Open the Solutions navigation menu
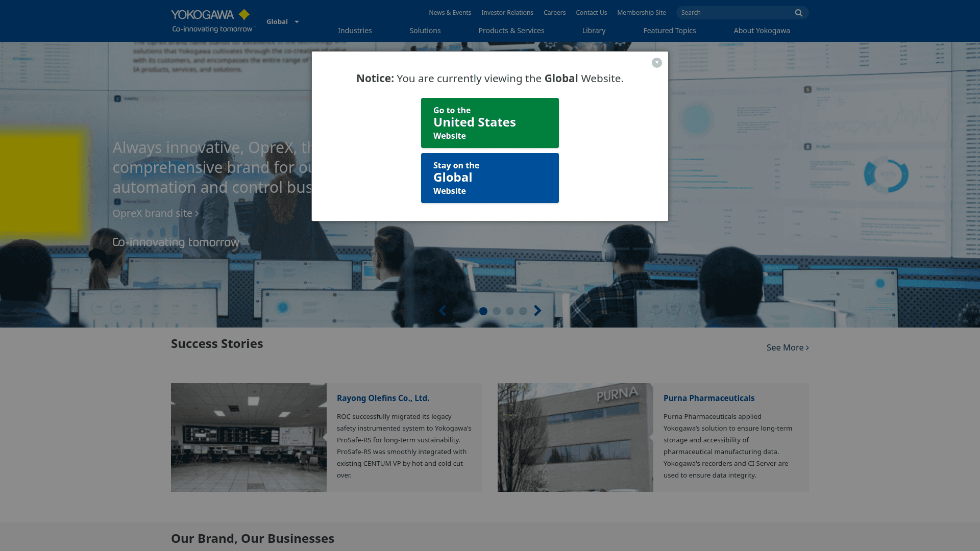This screenshot has height=551, width=980. pyautogui.click(x=425, y=31)
